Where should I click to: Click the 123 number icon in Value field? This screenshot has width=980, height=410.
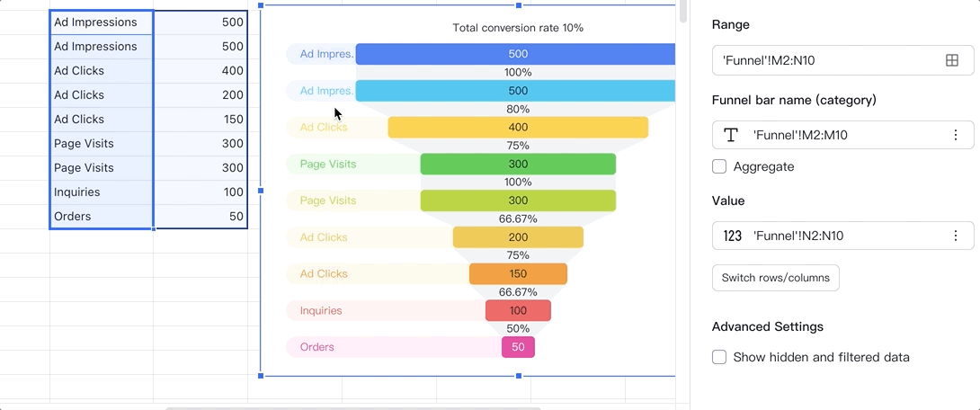click(x=733, y=236)
